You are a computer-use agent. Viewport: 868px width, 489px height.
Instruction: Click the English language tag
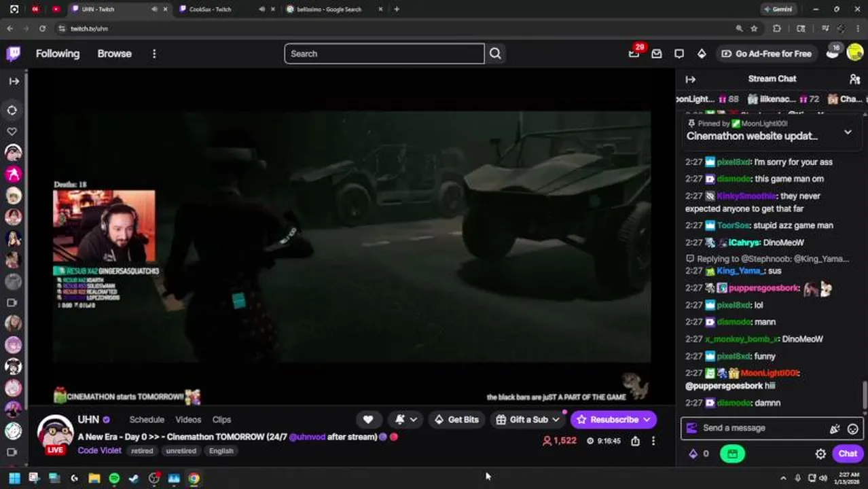click(x=221, y=451)
